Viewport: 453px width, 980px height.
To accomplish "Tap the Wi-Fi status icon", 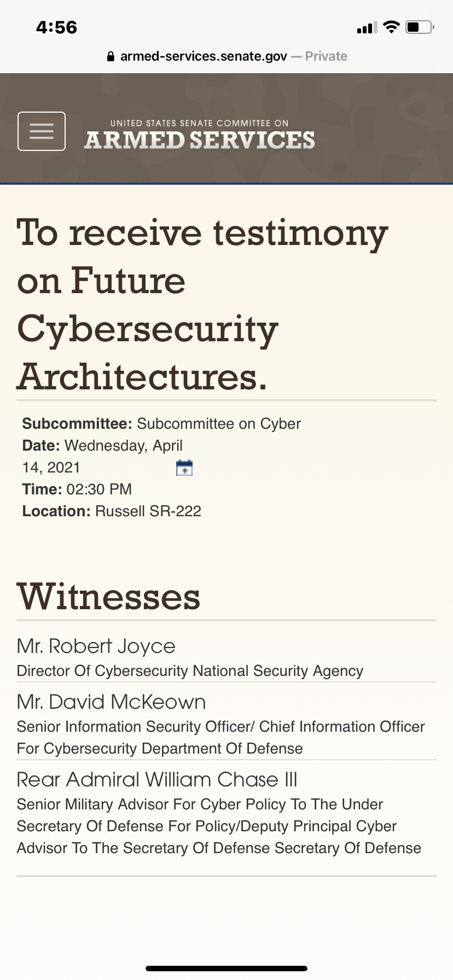I will pyautogui.click(x=391, y=27).
